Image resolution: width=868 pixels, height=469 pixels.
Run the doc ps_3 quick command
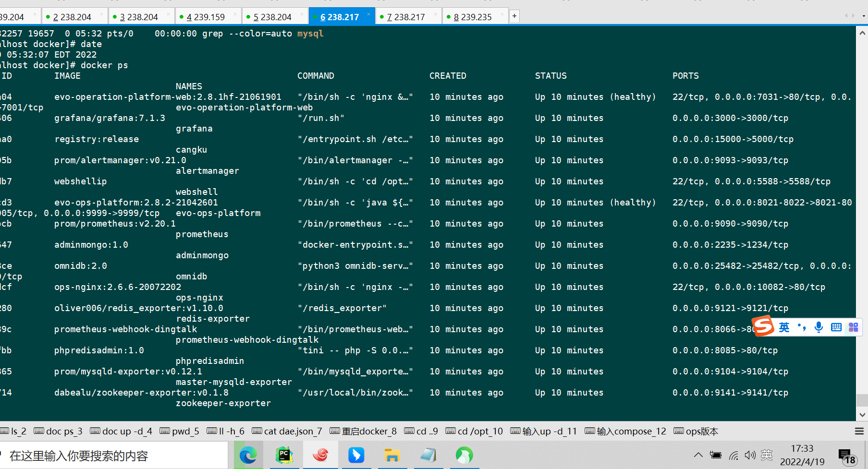coord(58,431)
